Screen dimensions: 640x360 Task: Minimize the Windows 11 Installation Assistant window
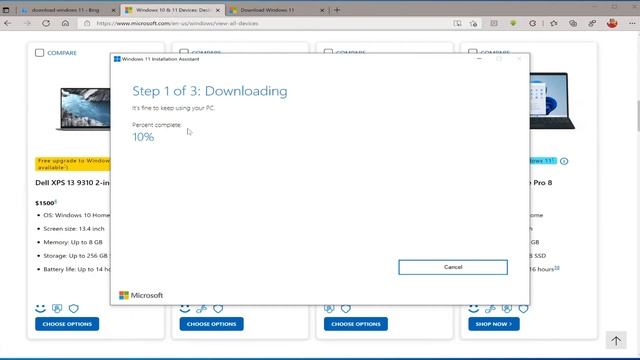click(x=479, y=59)
